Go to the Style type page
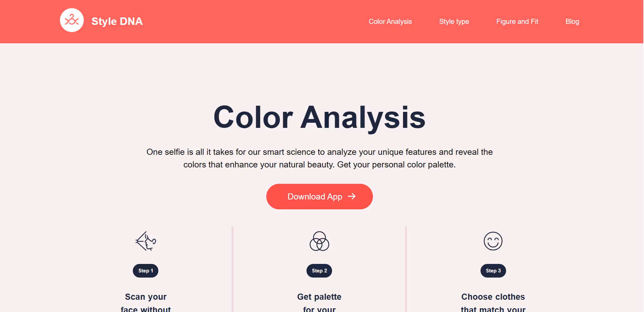This screenshot has width=644, height=312. (454, 21)
